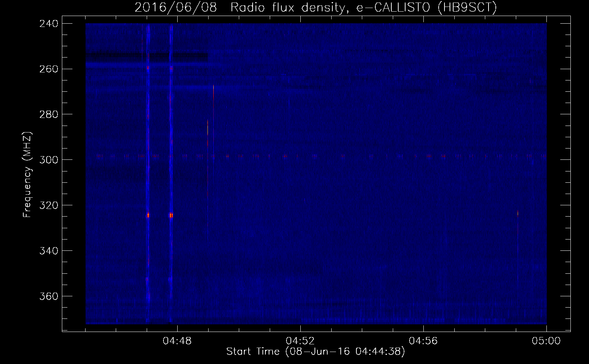Click the 260 frequency tick label

click(x=49, y=69)
